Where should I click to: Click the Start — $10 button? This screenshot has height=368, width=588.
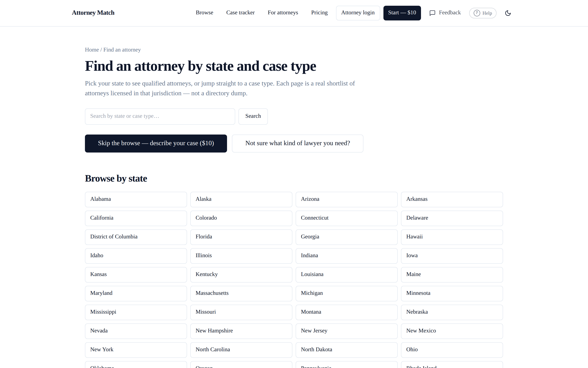tap(402, 13)
